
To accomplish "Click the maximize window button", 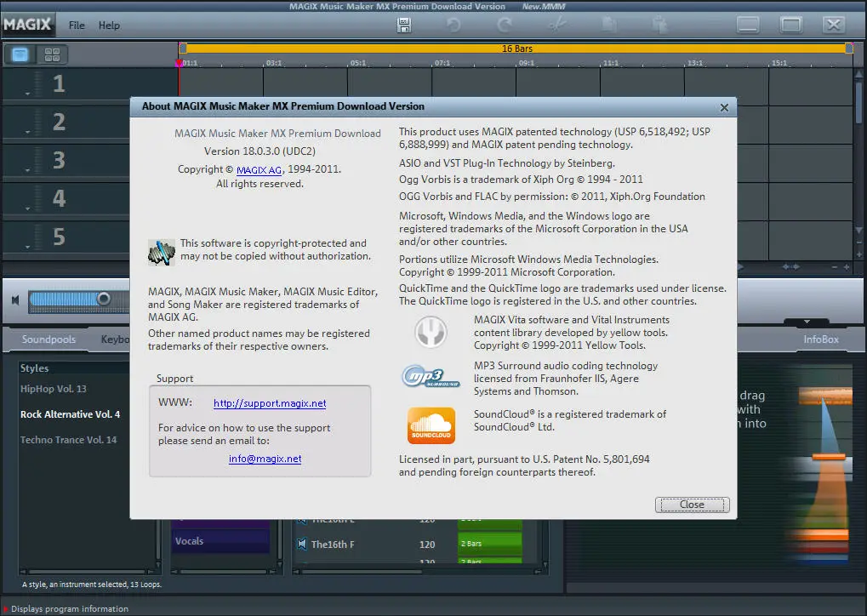I will point(790,25).
